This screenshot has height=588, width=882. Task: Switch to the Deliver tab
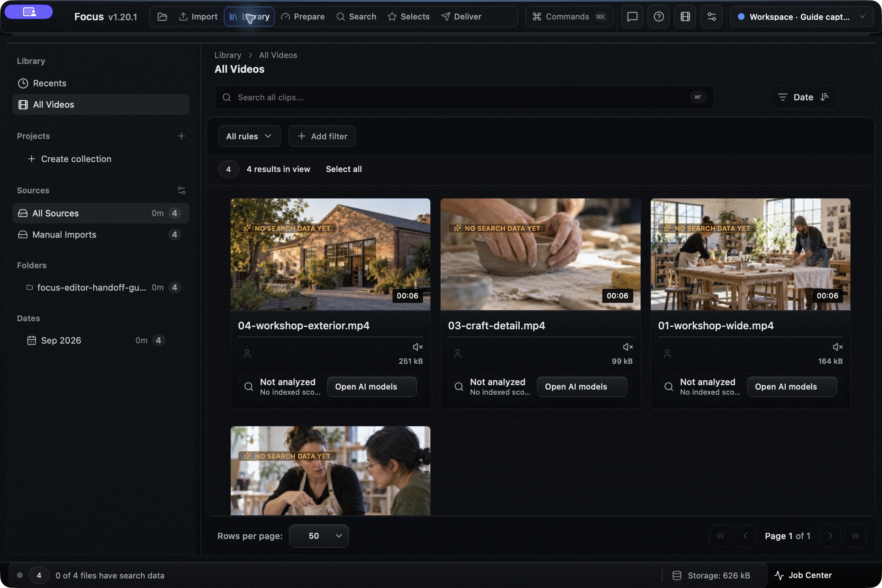coord(461,17)
